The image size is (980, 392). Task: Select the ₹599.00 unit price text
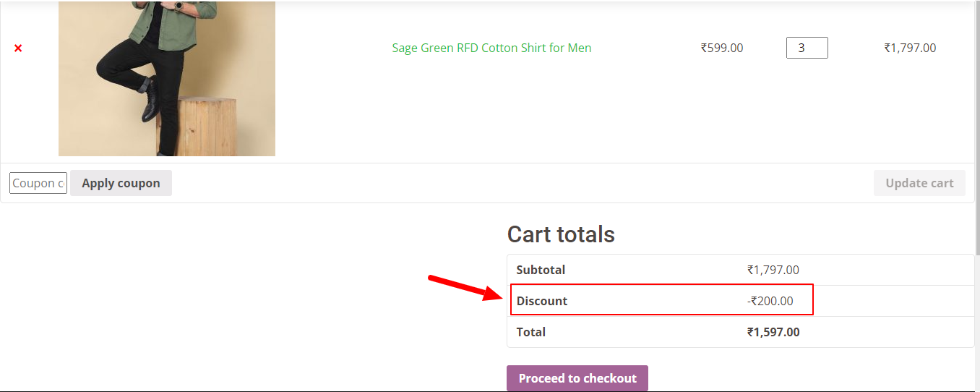pos(721,48)
